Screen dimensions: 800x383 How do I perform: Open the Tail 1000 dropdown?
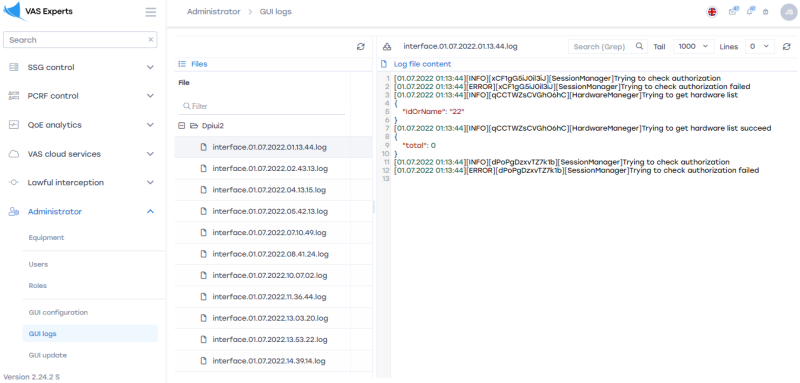(693, 46)
